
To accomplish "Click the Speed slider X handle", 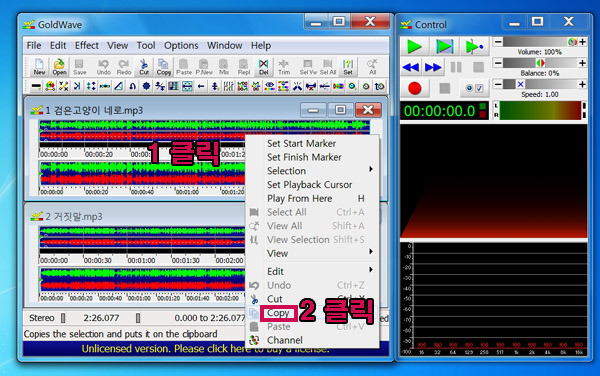I will (520, 84).
